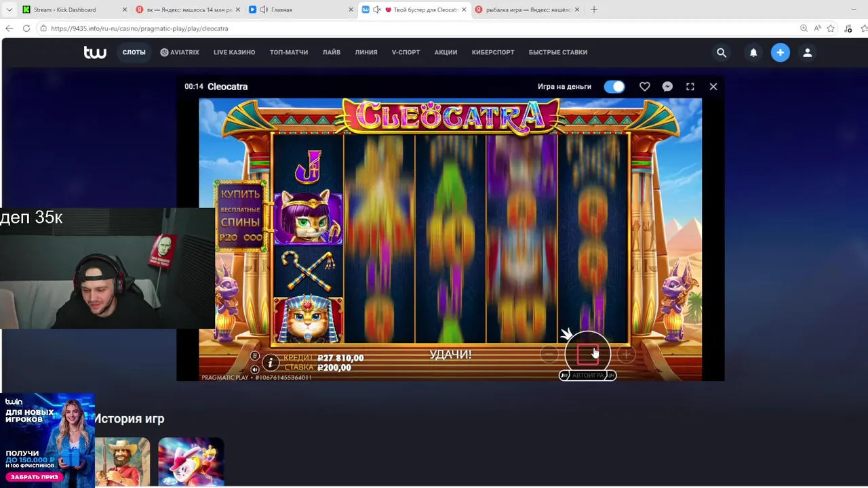Open the ТОП-МАТЧИ menu item

[289, 52]
